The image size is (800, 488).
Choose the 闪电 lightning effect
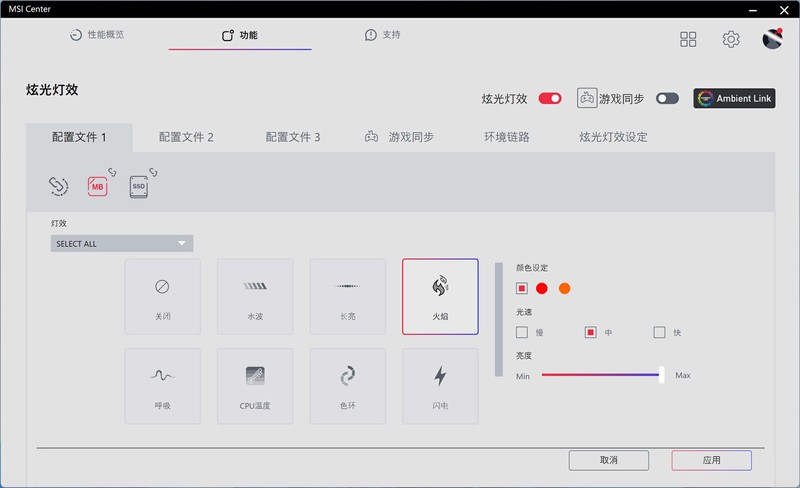click(440, 386)
